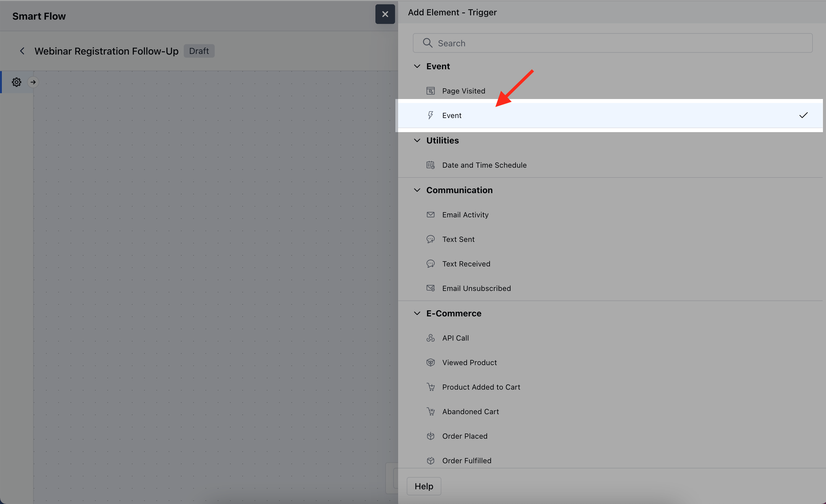The height and width of the screenshot is (504, 826).
Task: Click the Date and Time Schedule calendar icon
Action: pyautogui.click(x=430, y=165)
